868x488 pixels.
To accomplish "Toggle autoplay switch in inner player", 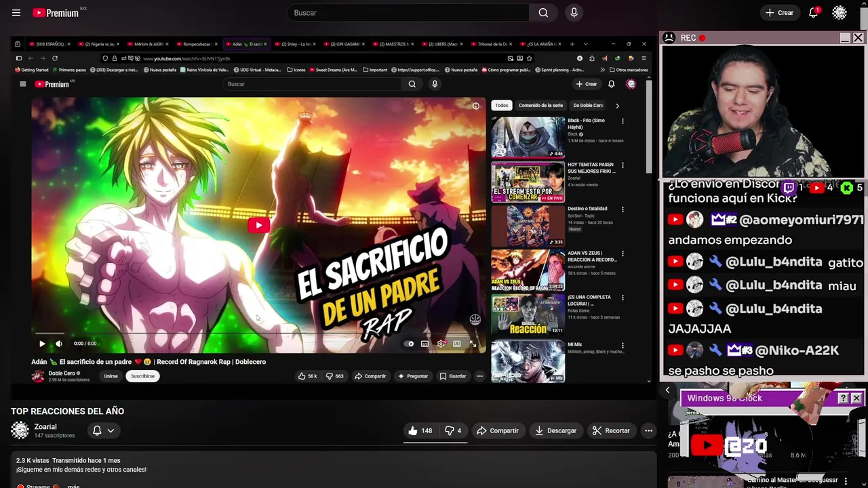I will (409, 344).
